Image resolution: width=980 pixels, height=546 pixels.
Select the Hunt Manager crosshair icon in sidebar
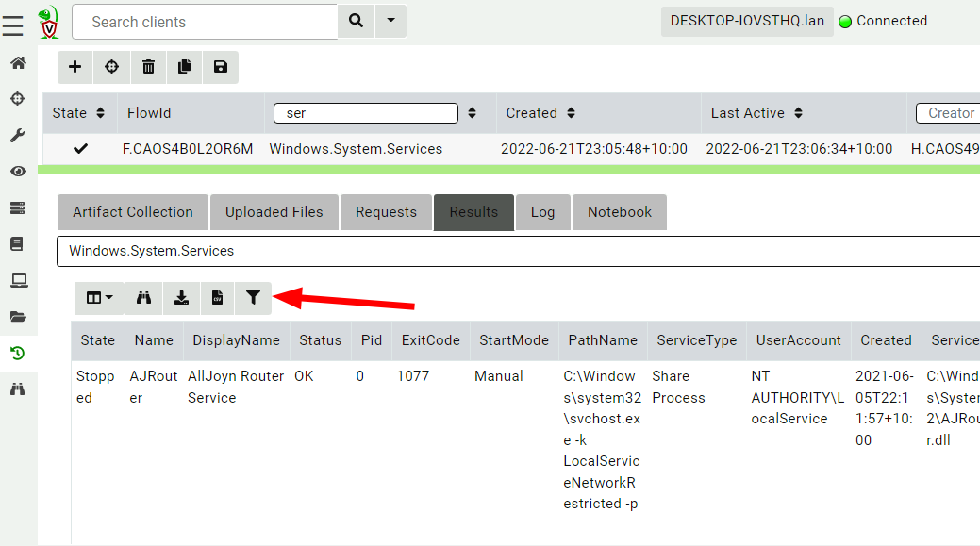[x=17, y=98]
